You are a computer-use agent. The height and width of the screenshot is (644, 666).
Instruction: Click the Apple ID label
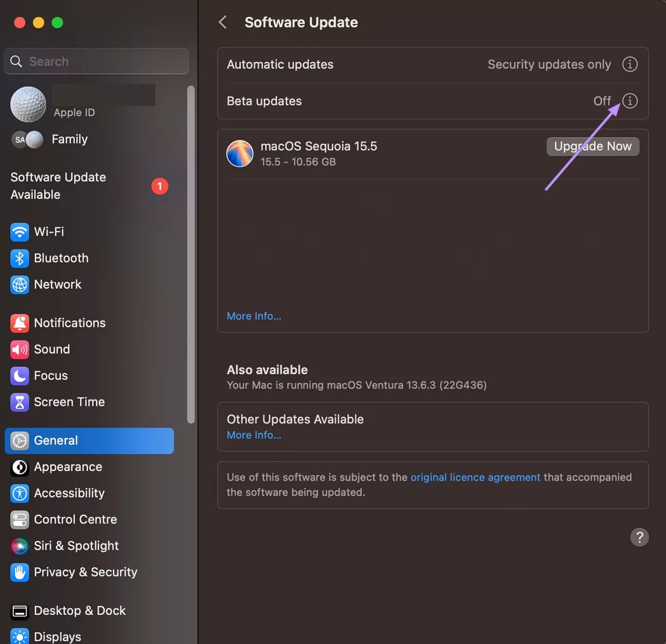[x=74, y=113]
